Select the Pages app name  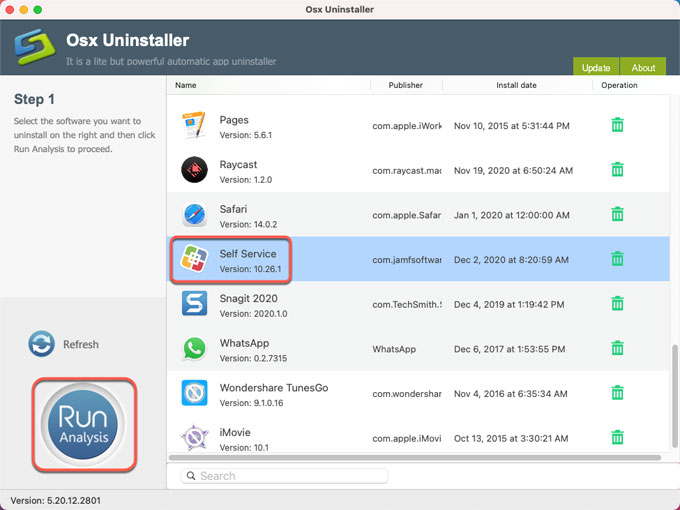pyautogui.click(x=234, y=120)
